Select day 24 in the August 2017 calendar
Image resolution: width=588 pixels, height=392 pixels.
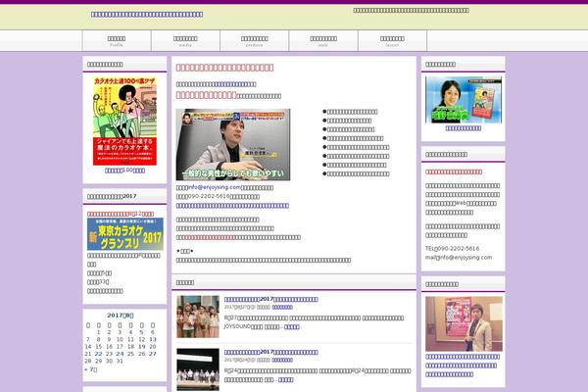120,354
